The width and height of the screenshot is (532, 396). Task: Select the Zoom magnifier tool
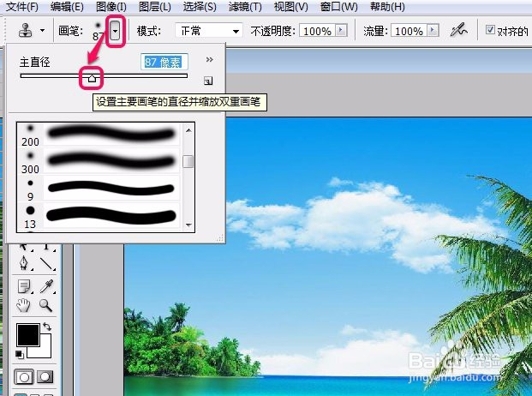click(x=45, y=305)
